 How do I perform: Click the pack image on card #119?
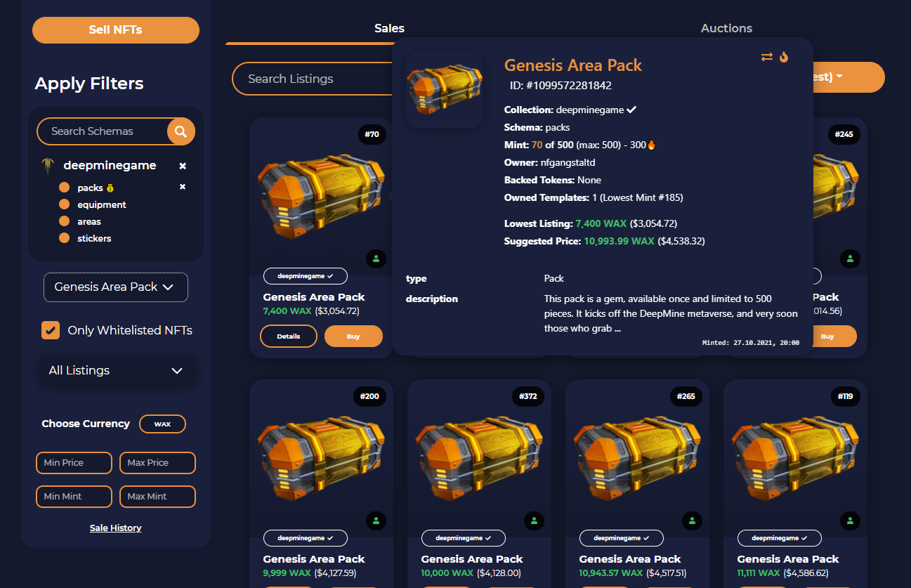[x=795, y=457]
